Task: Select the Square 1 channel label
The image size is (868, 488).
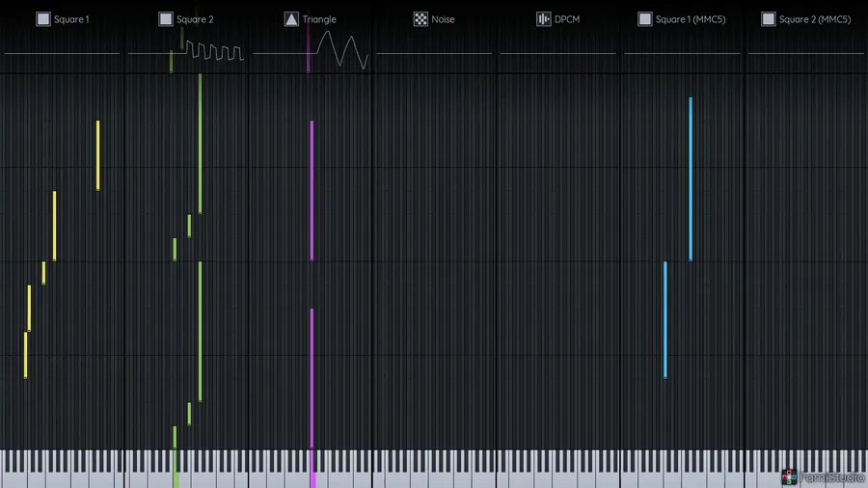Action: 71,19
